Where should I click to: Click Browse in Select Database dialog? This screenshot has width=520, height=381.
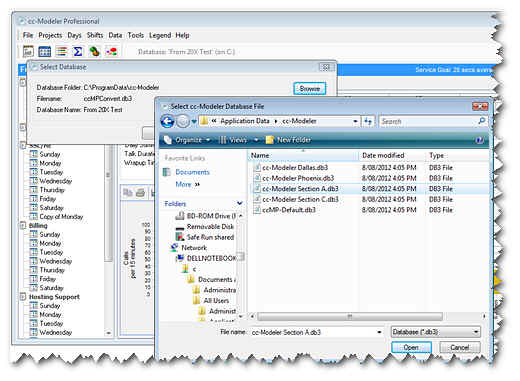(310, 89)
